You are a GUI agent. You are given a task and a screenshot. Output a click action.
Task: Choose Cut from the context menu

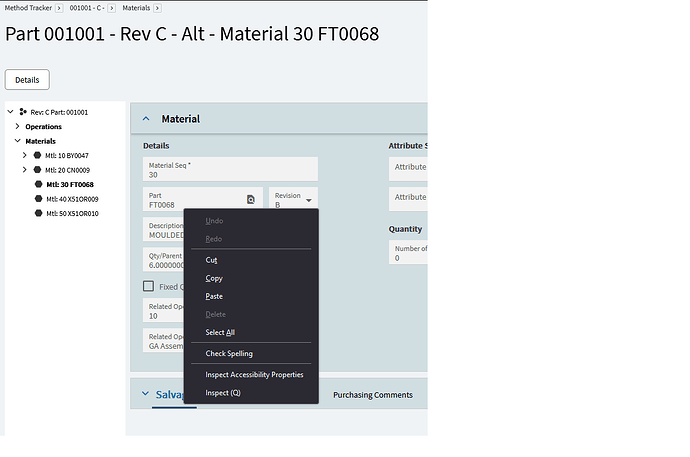coord(251,260)
